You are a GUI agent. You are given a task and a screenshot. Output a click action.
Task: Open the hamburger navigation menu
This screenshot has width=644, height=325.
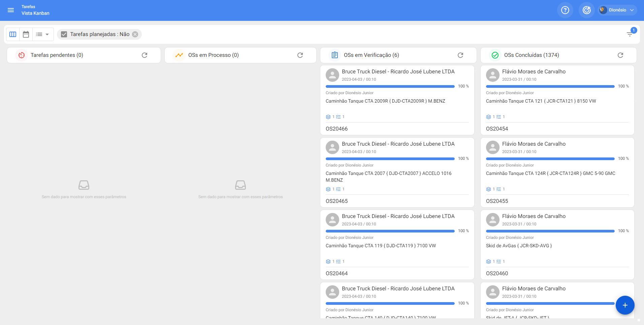(11, 10)
